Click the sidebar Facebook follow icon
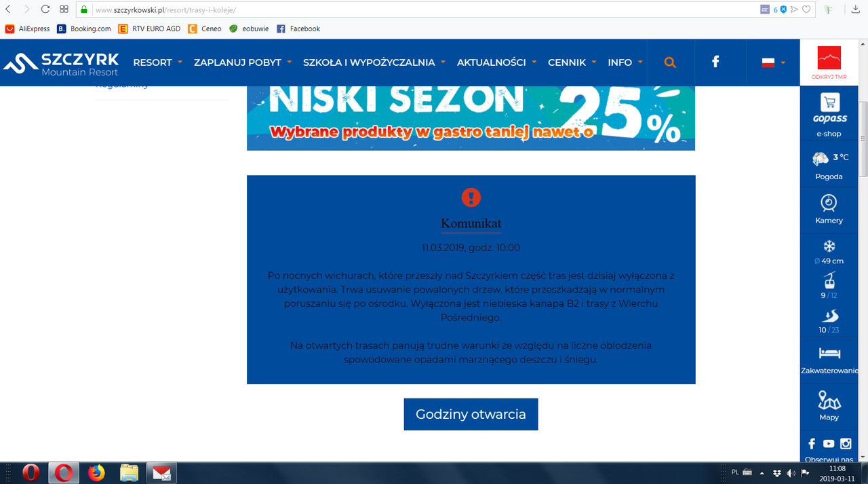 pyautogui.click(x=812, y=444)
